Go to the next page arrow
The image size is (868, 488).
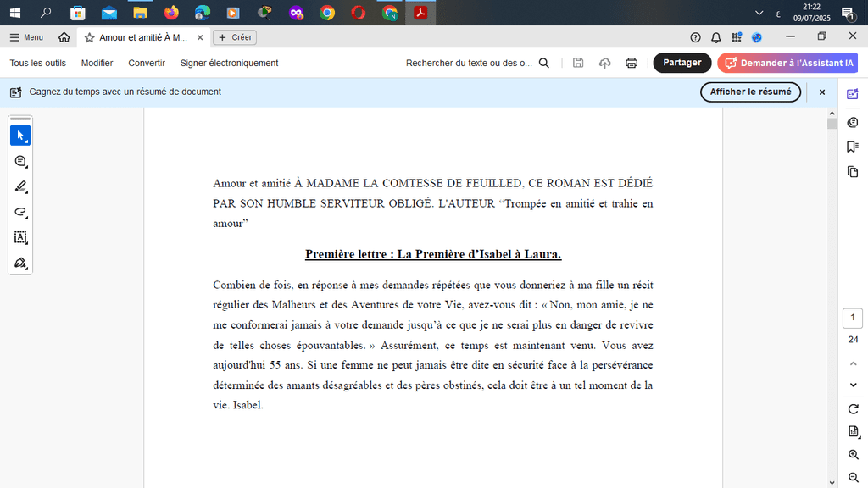(853, 385)
